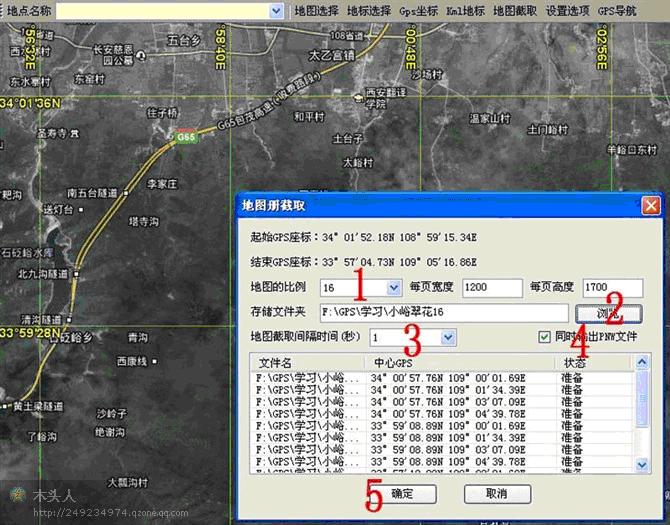Screen dimensions: 670x525
Task: Click the 确定 button
Action: (401, 494)
